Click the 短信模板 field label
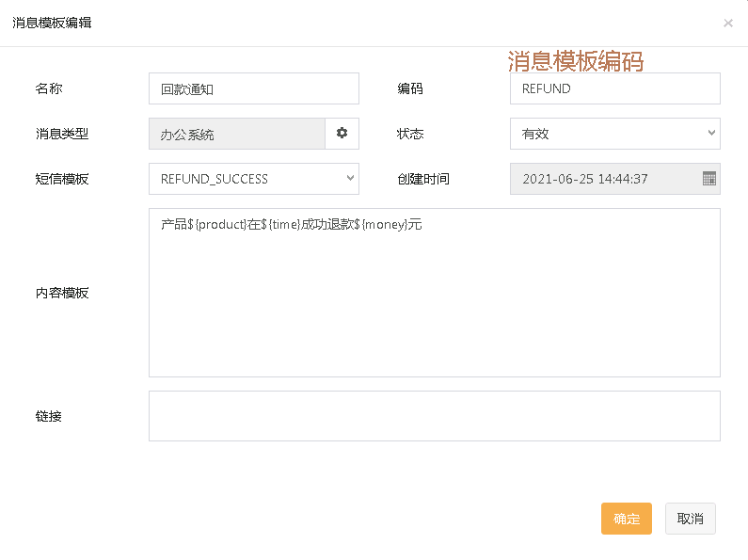748x560 pixels. (x=62, y=179)
